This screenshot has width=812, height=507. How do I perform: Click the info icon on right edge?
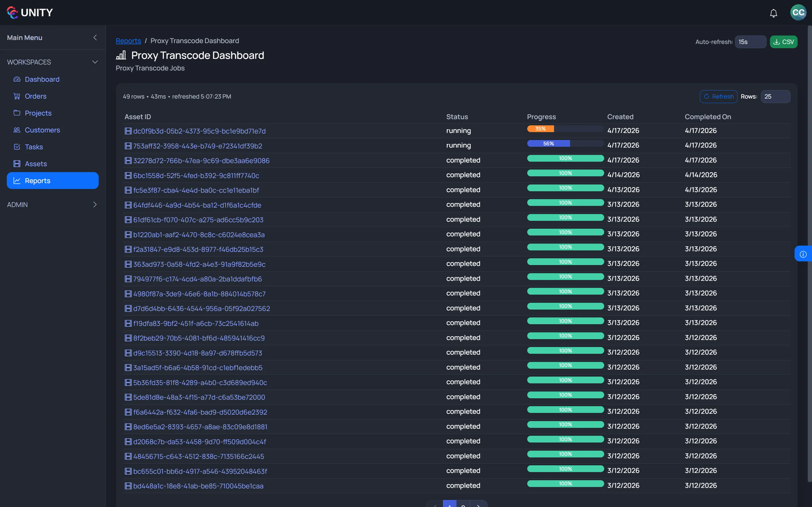[804, 254]
